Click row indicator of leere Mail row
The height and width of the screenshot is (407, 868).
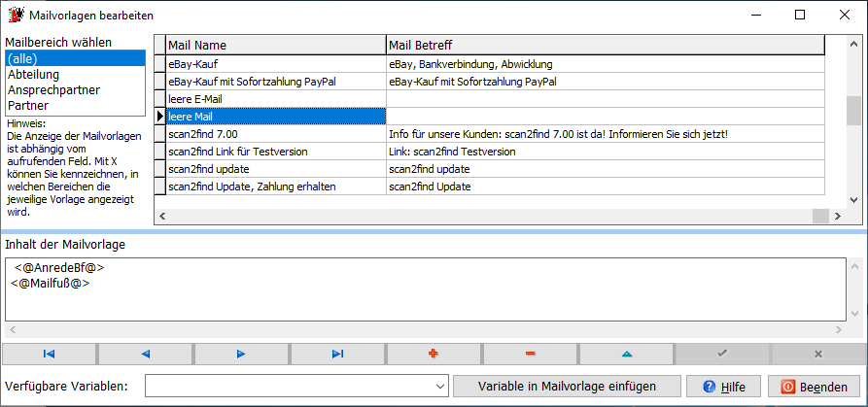point(160,117)
